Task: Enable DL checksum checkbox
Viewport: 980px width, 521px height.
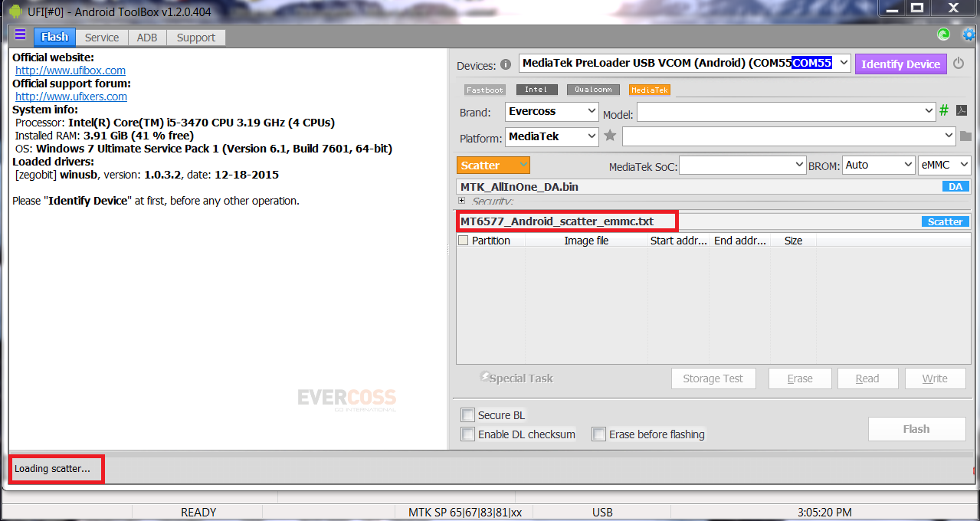Action: tap(467, 434)
